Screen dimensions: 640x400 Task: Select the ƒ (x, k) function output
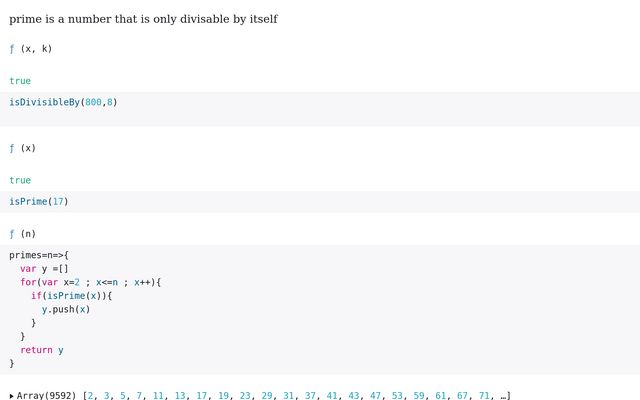(30, 48)
